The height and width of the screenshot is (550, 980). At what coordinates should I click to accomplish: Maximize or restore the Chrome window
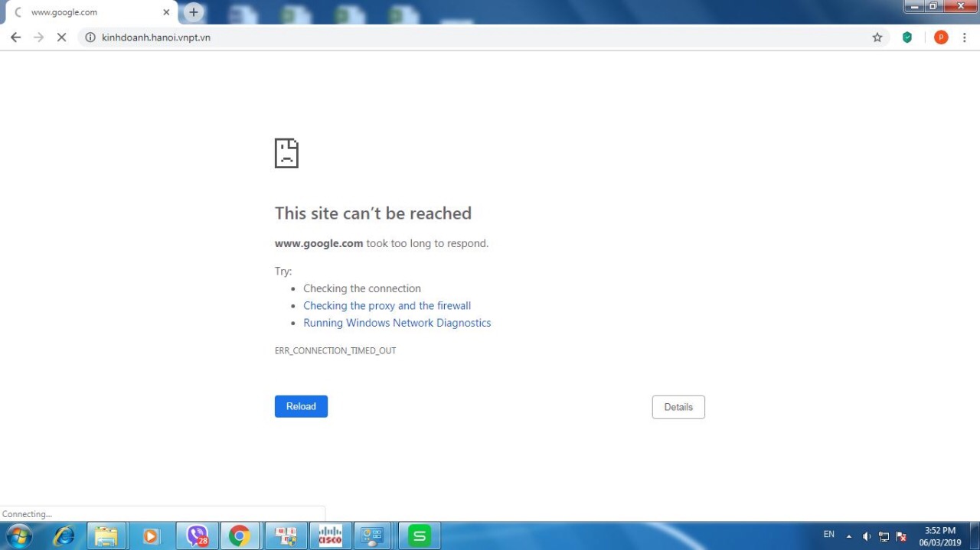[x=933, y=6]
